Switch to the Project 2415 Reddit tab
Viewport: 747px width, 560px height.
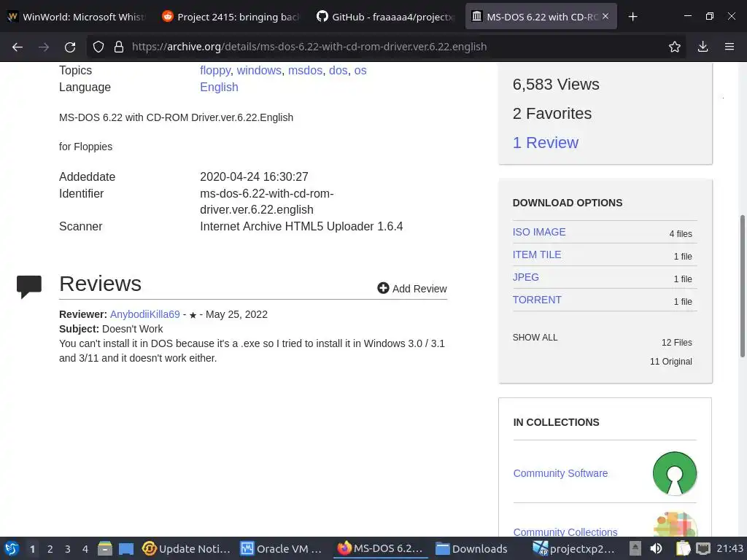tap(231, 17)
